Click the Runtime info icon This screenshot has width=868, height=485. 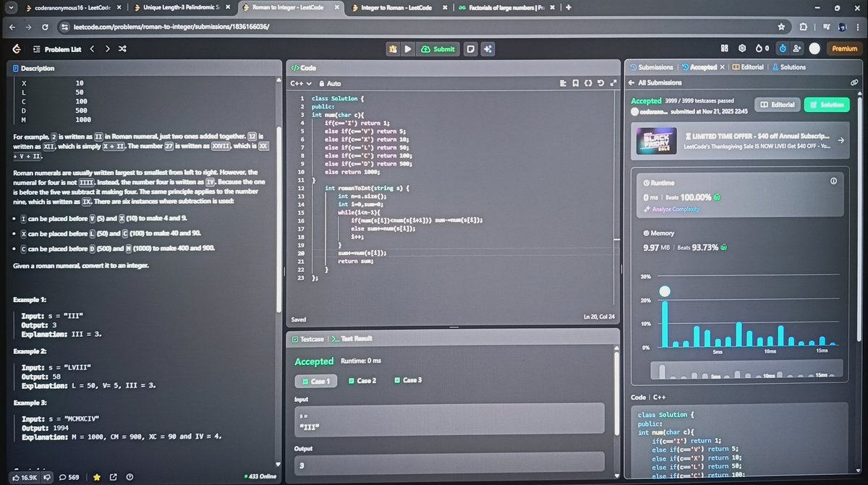pos(834,181)
